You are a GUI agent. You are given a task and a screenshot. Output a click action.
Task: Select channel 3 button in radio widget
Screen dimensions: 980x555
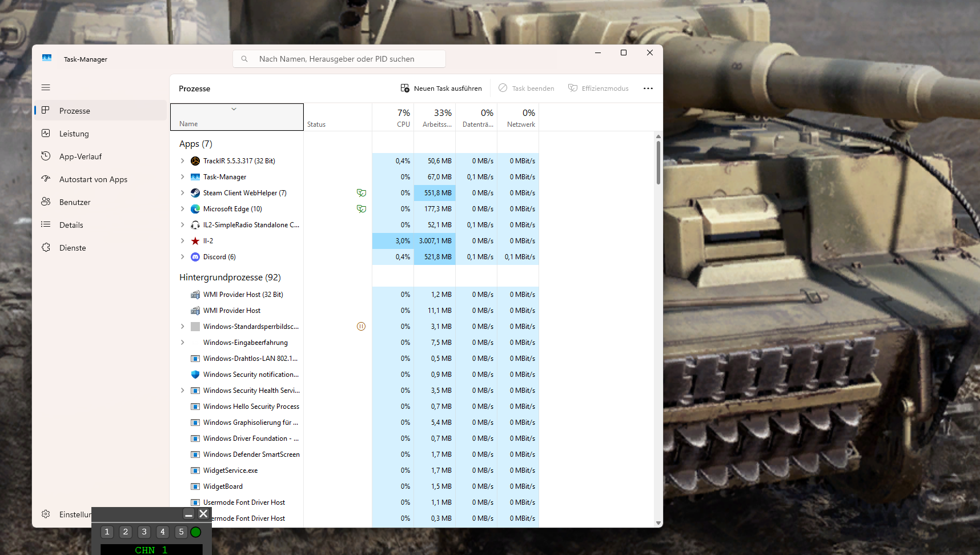(144, 532)
